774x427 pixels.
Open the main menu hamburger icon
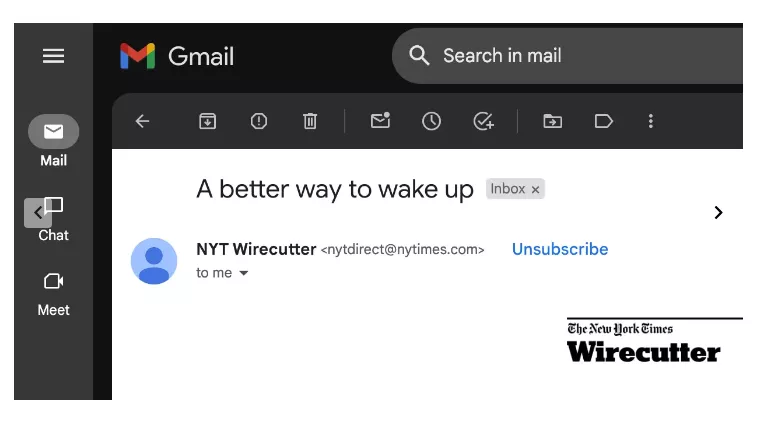click(53, 56)
